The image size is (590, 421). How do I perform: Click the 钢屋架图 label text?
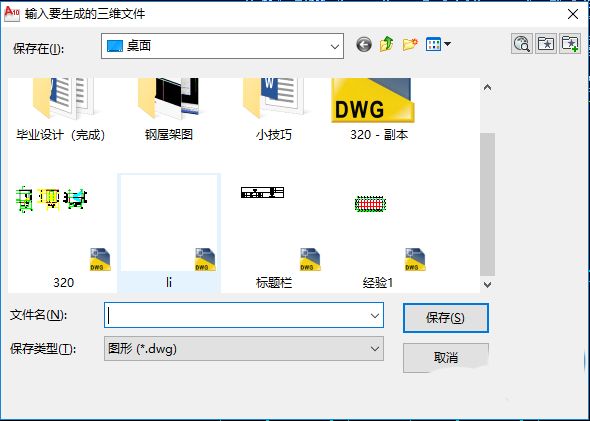pyautogui.click(x=169, y=135)
